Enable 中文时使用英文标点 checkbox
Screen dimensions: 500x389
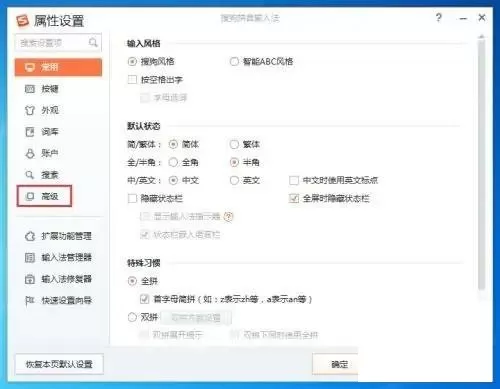click(x=294, y=180)
